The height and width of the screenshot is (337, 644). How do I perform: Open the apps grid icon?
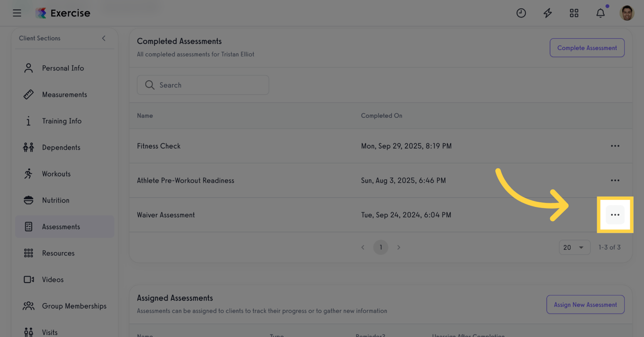(x=574, y=13)
